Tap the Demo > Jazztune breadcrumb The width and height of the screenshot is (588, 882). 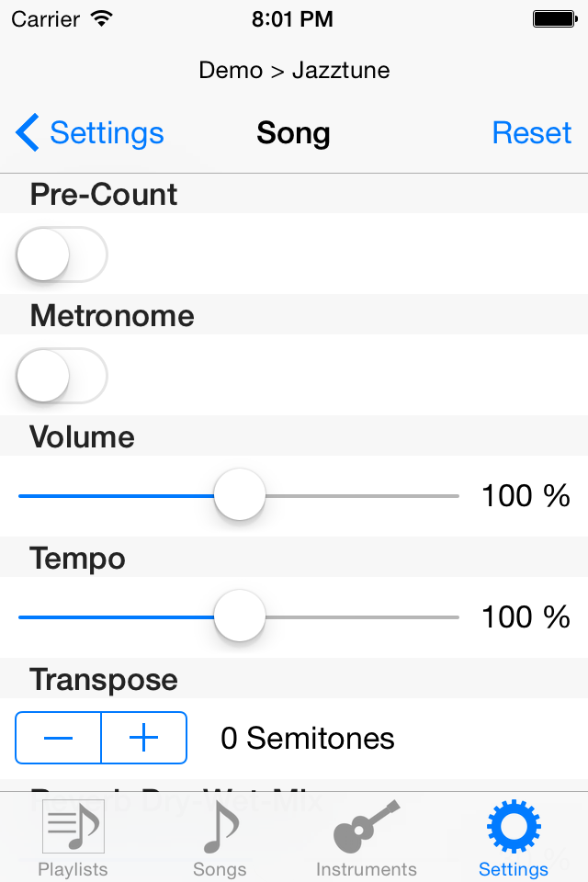click(294, 71)
